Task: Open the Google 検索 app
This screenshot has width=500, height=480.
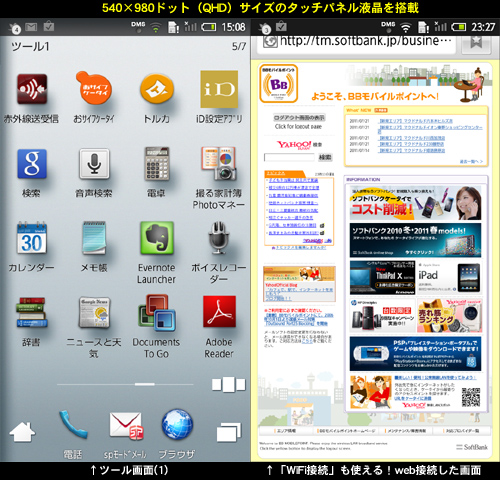Action: [32, 164]
